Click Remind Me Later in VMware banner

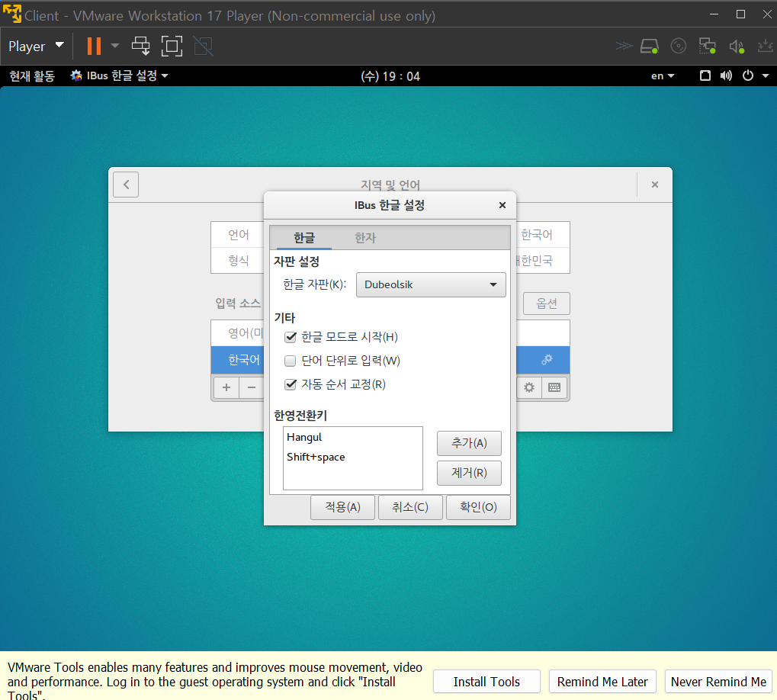(602, 682)
